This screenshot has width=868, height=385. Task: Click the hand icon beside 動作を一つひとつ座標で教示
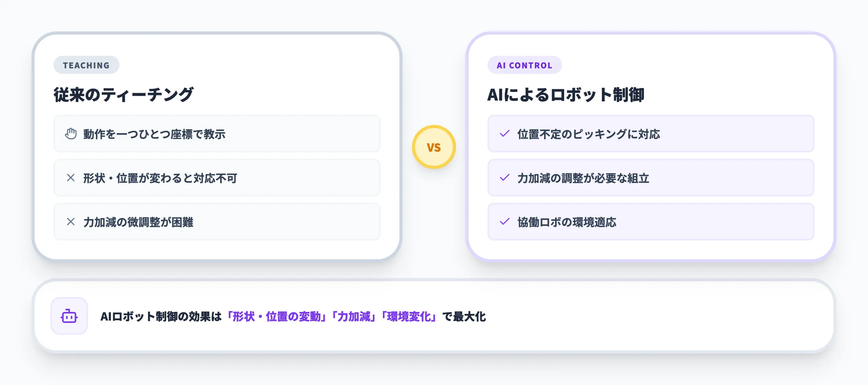point(71,134)
